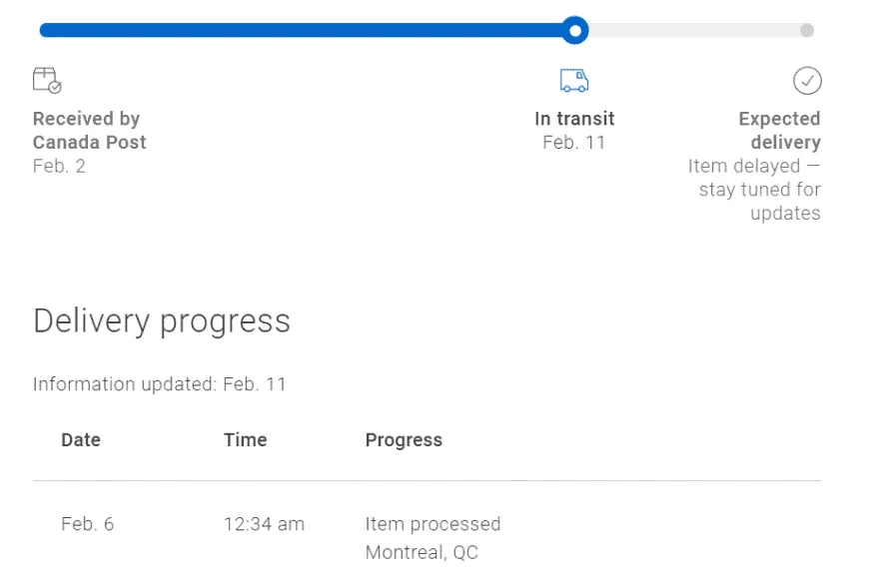884x588 pixels.
Task: Open the Delivery progress section
Action: [161, 319]
